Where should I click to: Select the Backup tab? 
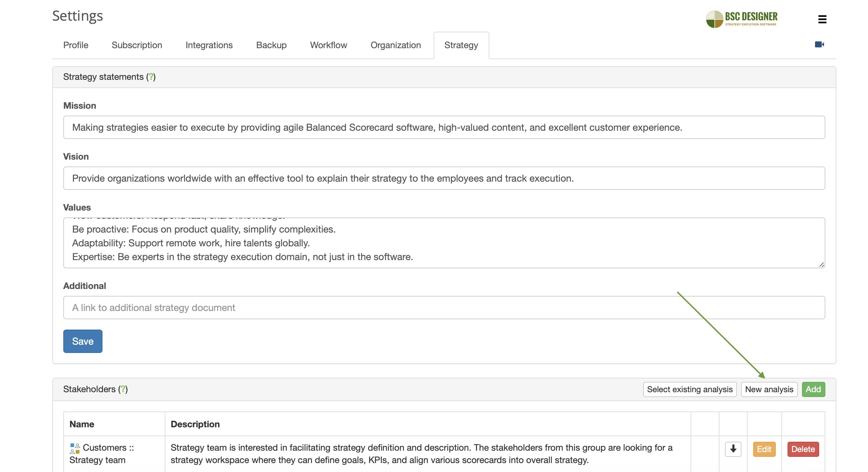[x=271, y=45]
